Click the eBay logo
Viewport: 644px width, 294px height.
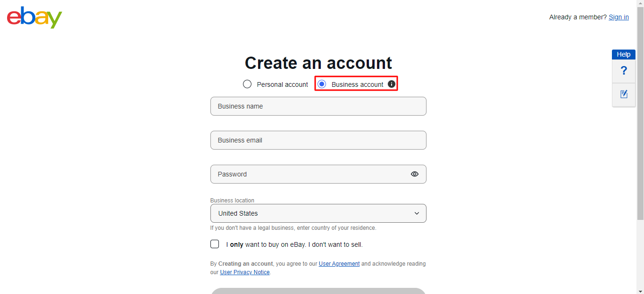[x=33, y=17]
